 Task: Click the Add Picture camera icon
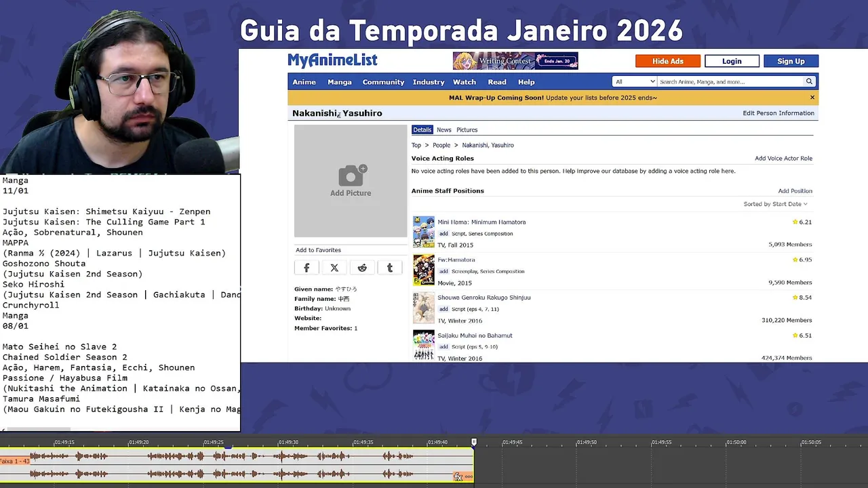pyautogui.click(x=351, y=176)
